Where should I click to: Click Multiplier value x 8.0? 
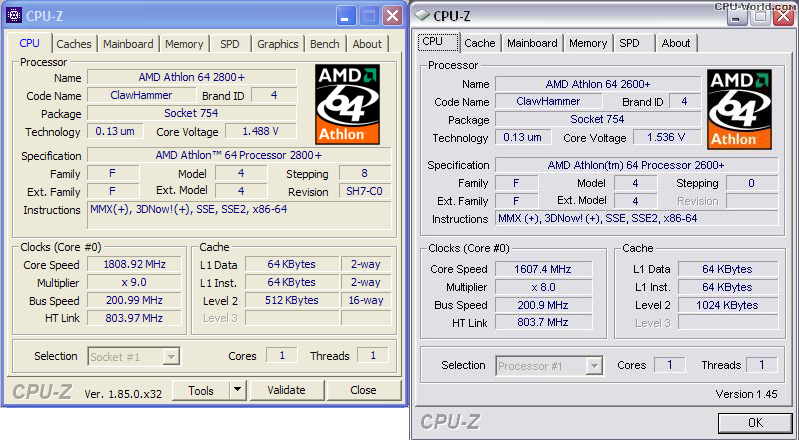click(x=543, y=287)
